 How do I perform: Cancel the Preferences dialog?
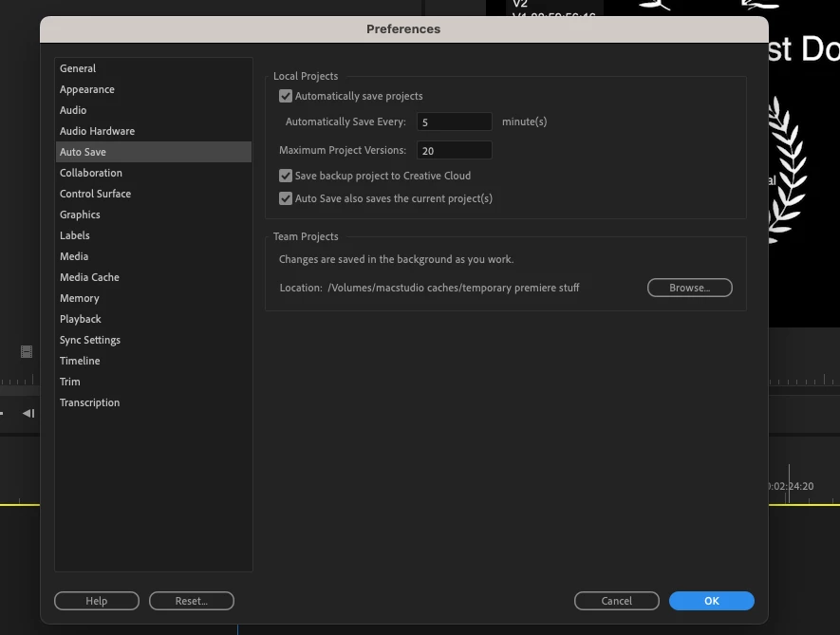617,601
